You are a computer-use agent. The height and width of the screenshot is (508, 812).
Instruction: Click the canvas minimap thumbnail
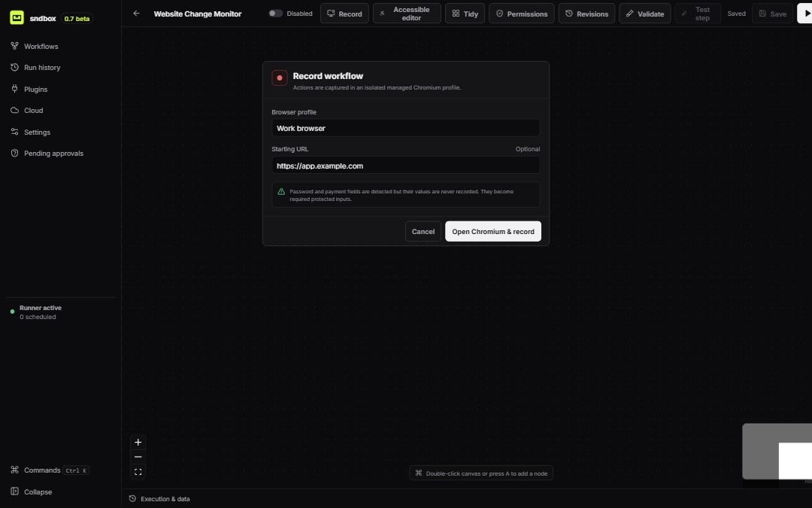[777, 452]
